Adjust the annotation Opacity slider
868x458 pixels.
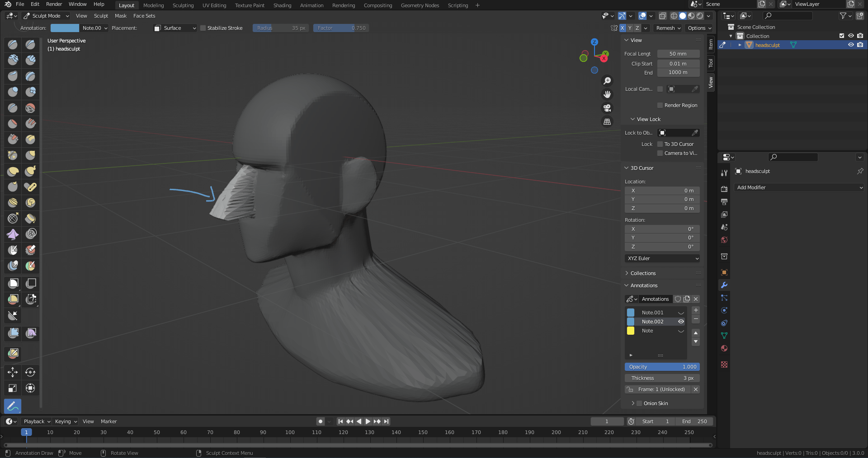(x=662, y=367)
